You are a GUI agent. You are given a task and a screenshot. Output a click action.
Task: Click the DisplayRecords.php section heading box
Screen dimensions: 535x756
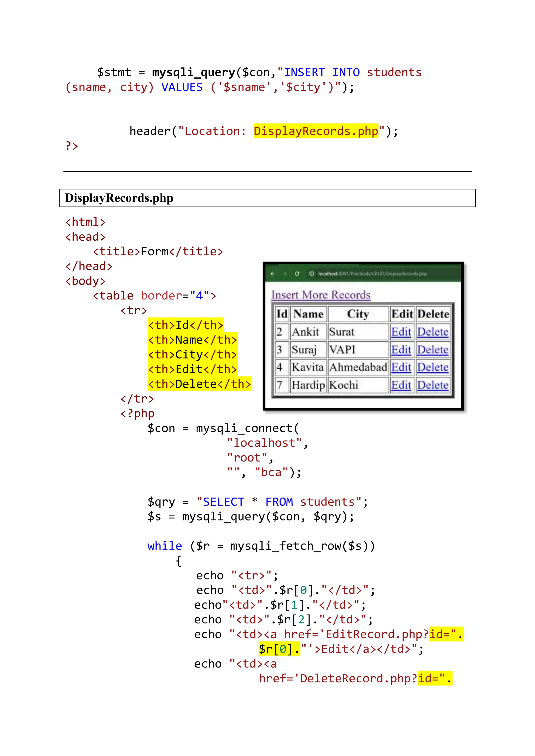267,198
